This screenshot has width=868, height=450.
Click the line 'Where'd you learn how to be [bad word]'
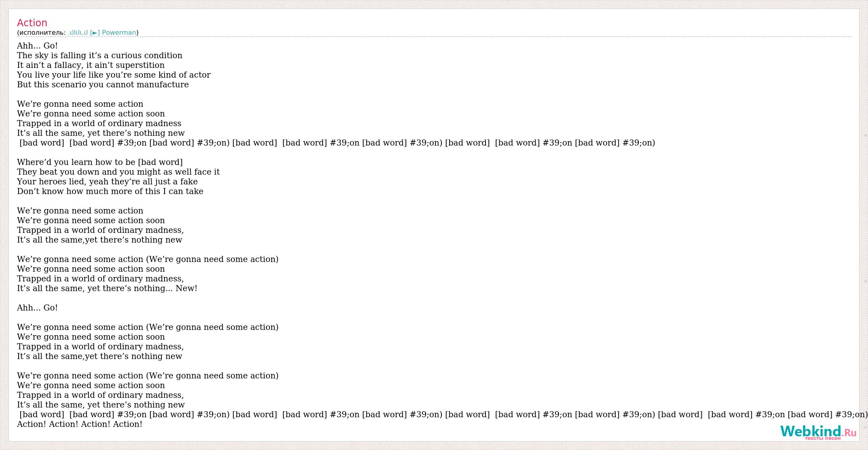point(100,162)
